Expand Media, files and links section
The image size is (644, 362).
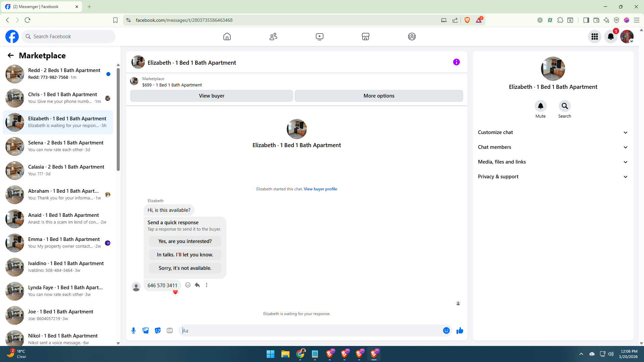(x=553, y=162)
